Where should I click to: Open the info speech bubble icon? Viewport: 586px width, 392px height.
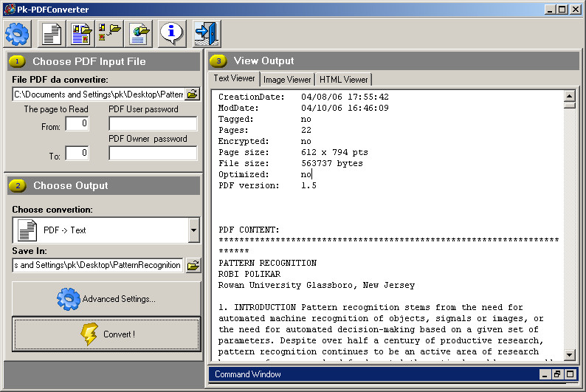click(171, 34)
